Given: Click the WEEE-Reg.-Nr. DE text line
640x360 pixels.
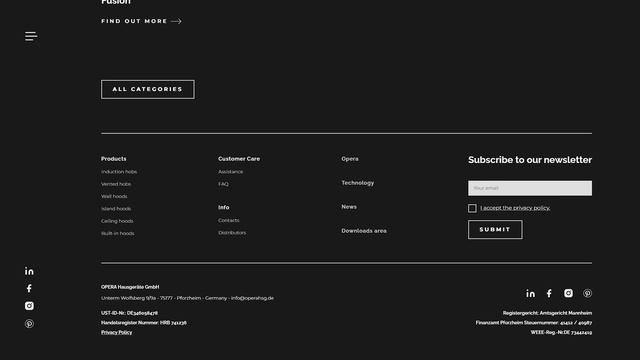Looking at the screenshot, I should point(561,332).
